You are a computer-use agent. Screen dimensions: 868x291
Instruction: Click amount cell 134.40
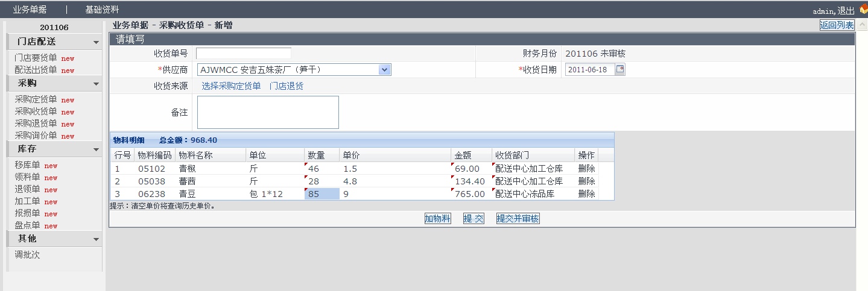coord(471,181)
